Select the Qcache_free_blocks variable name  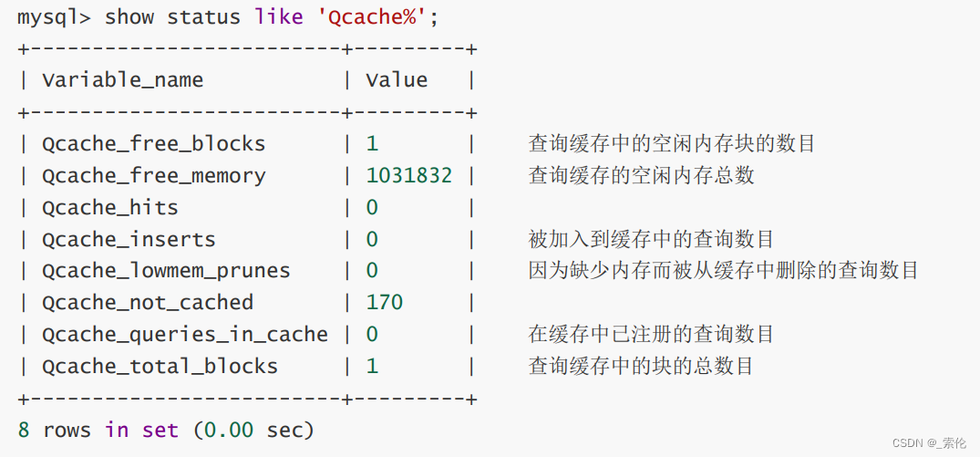[x=153, y=144]
